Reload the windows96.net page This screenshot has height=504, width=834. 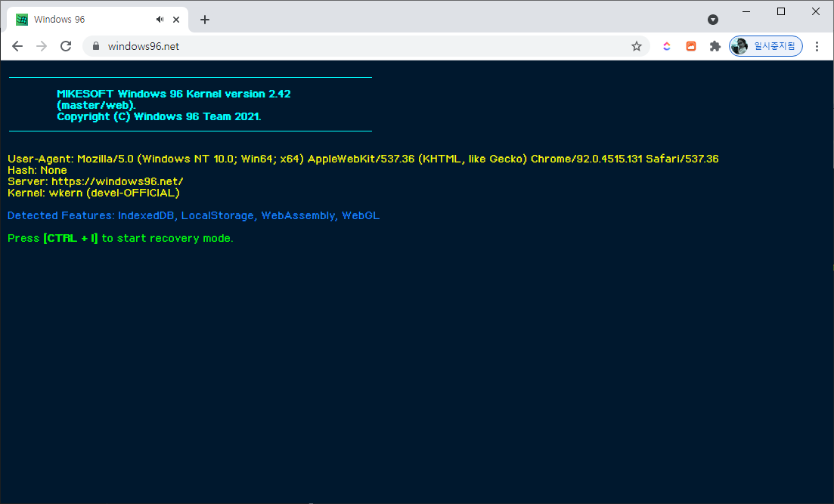pos(66,46)
